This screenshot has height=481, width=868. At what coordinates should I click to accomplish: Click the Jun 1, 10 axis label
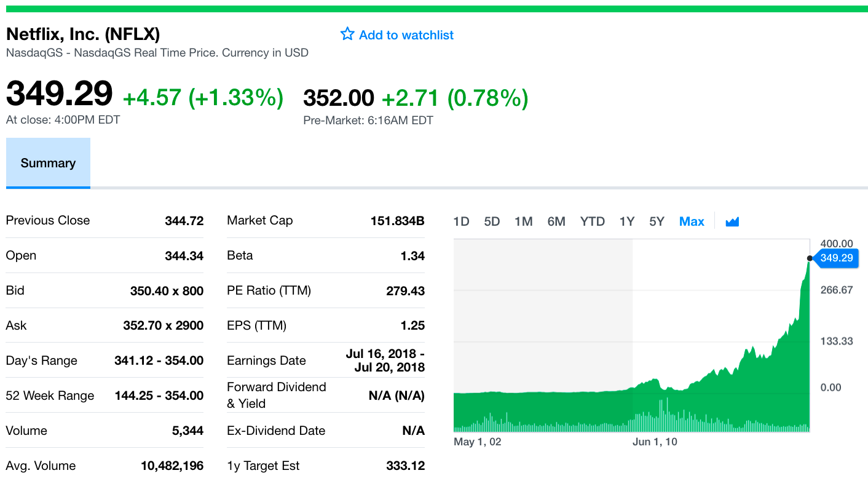(655, 442)
